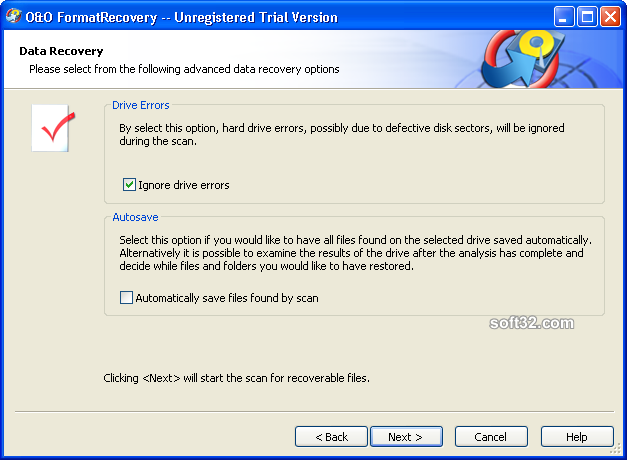This screenshot has width=627, height=460.
Task: Cancel the data recovery wizard
Action: (491, 436)
